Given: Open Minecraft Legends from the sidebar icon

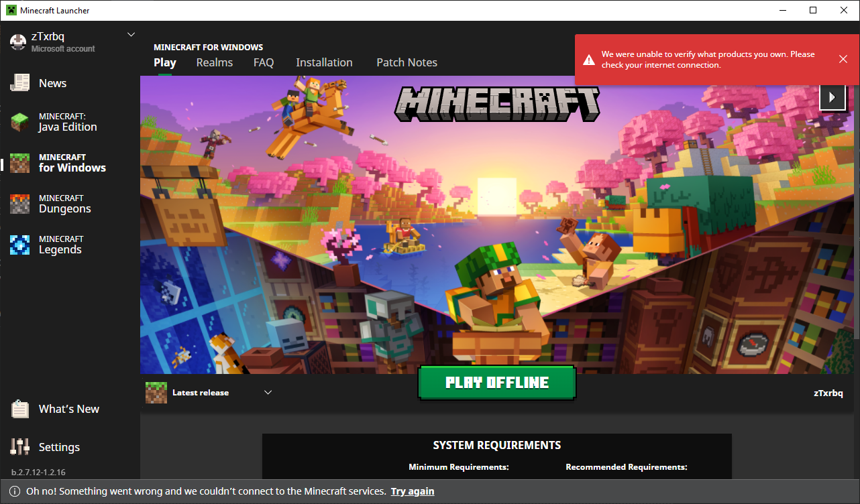Looking at the screenshot, I should (x=20, y=245).
